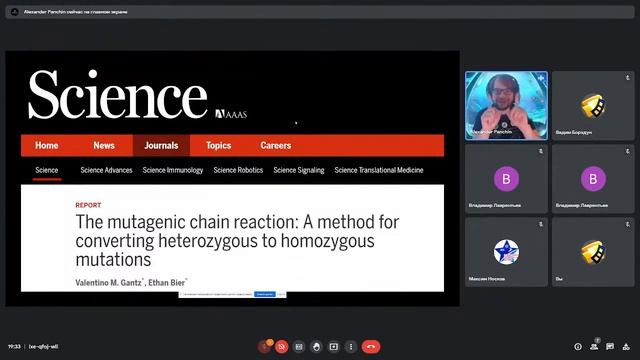Viewport: 640px width, 360px height.
Task: Open the Science Robotics journal link
Action: point(238,170)
